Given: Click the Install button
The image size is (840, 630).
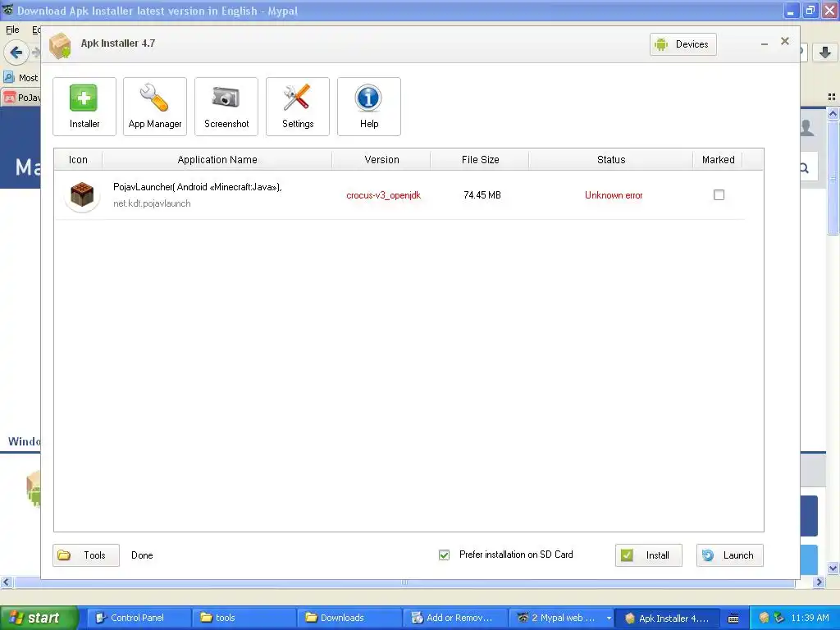Looking at the screenshot, I should click(x=648, y=555).
